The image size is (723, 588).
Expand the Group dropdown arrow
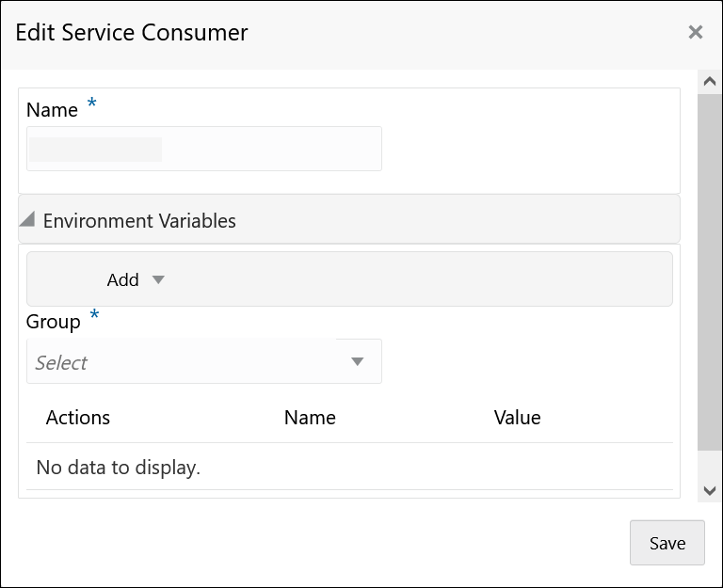pyautogui.click(x=358, y=362)
